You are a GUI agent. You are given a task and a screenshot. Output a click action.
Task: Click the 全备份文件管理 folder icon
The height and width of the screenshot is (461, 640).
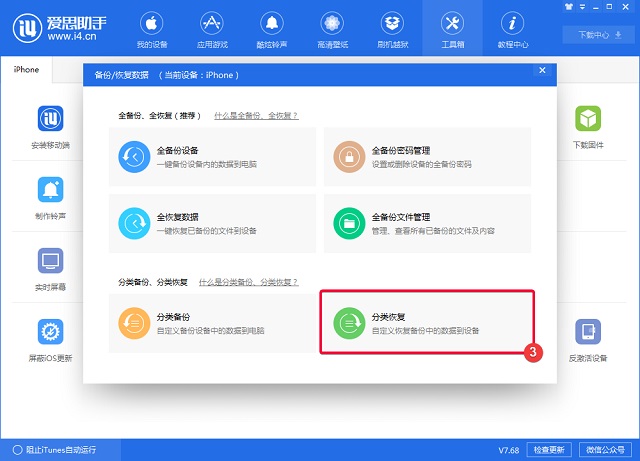point(349,223)
